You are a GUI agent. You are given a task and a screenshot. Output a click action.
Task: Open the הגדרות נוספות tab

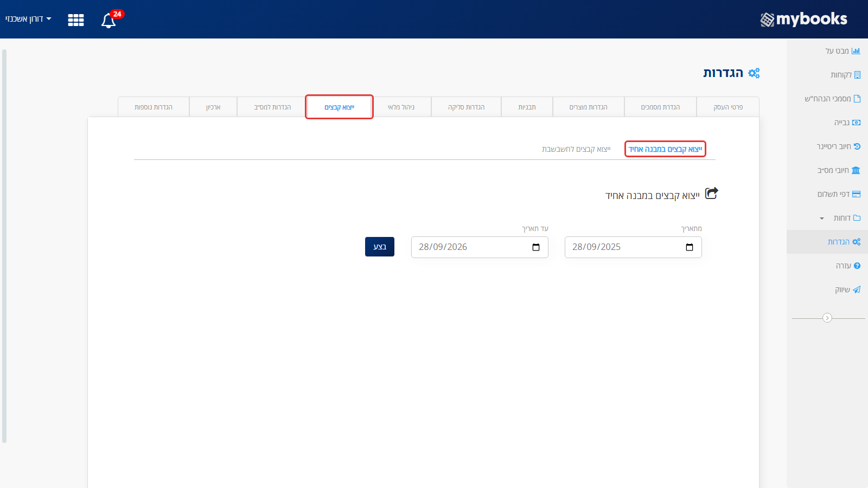click(154, 107)
